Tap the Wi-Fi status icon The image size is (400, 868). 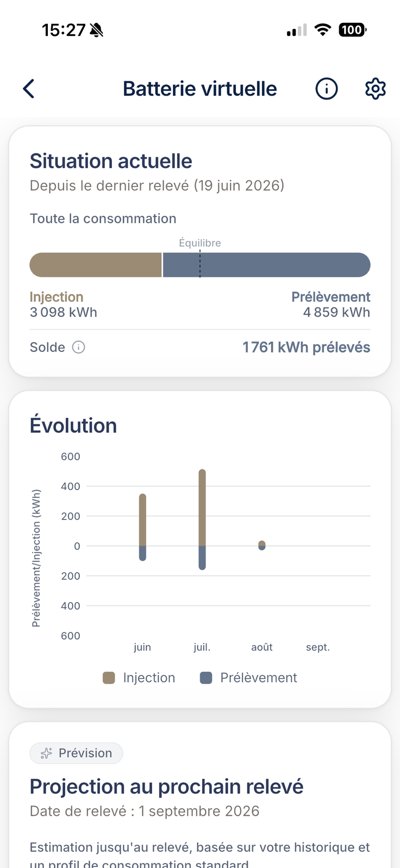pos(323,30)
